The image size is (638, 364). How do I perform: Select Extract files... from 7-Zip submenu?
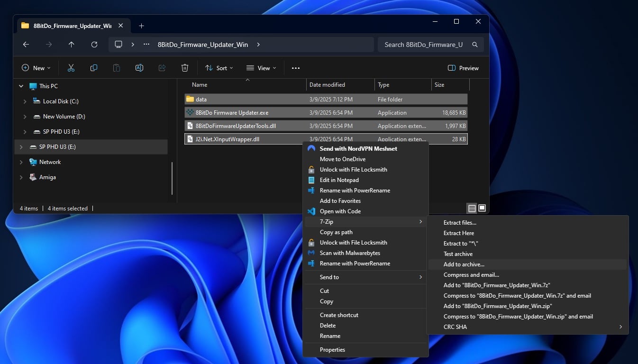[x=528, y=223]
